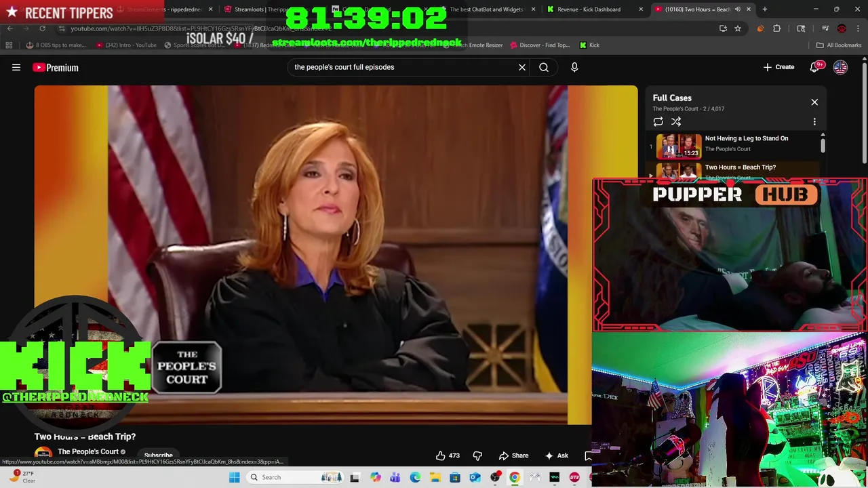868x488 pixels.
Task: Close the Full Cases playlist panel
Action: click(x=814, y=102)
